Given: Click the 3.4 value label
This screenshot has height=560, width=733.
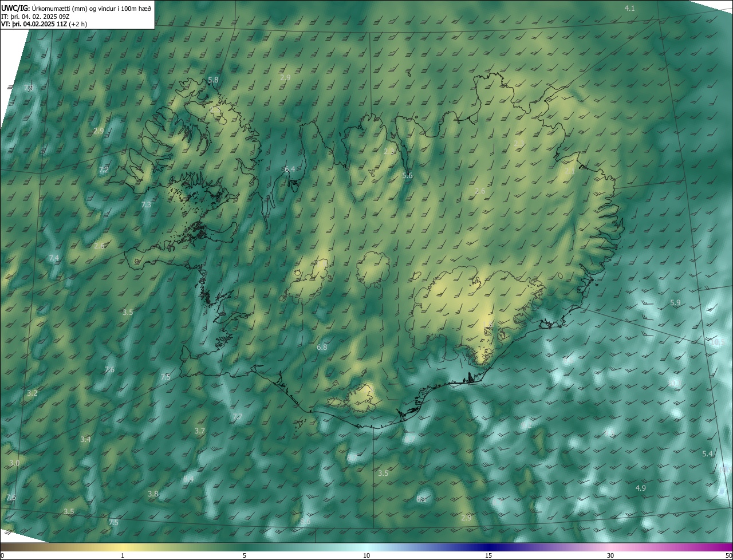Looking at the screenshot, I should (x=85, y=439).
